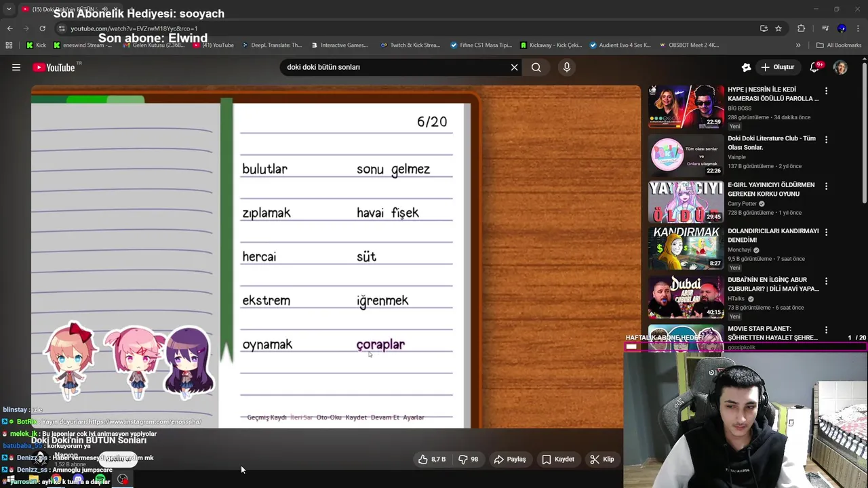
Task: Open the Interactive Games bookmark
Action: [339, 45]
